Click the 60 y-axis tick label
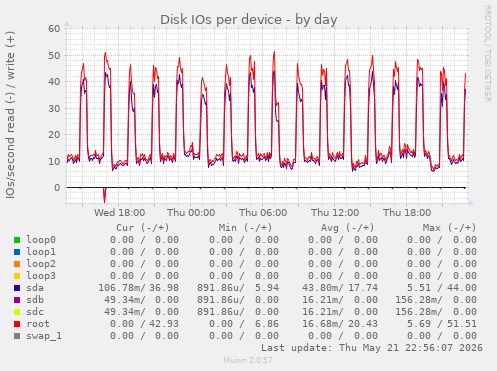The width and height of the screenshot is (497, 371). pos(54,29)
